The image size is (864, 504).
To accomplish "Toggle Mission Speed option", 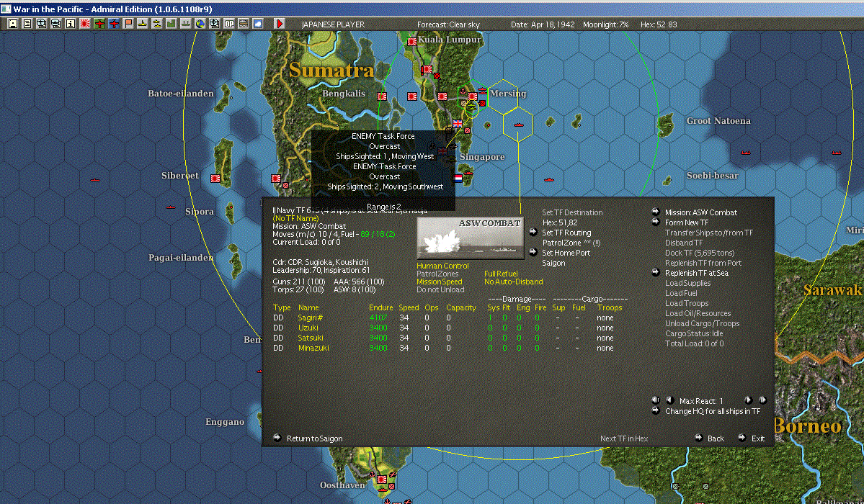I will (x=439, y=282).
